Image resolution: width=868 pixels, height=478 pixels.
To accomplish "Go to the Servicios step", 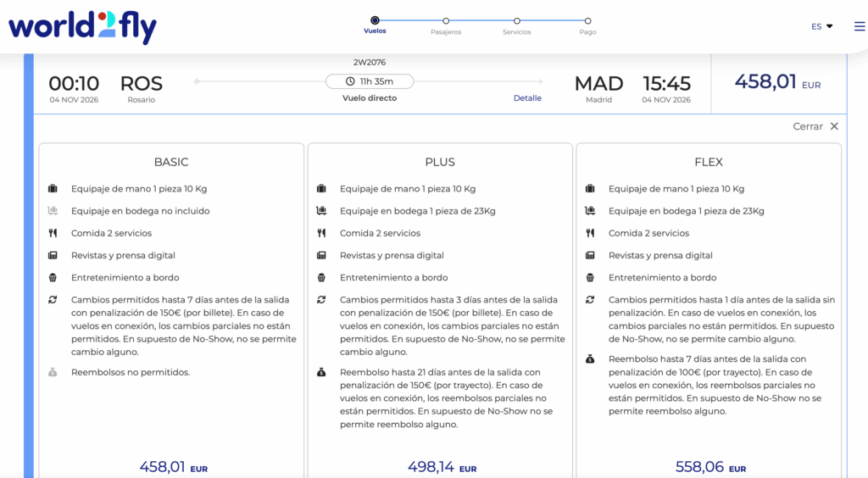I will [x=516, y=25].
